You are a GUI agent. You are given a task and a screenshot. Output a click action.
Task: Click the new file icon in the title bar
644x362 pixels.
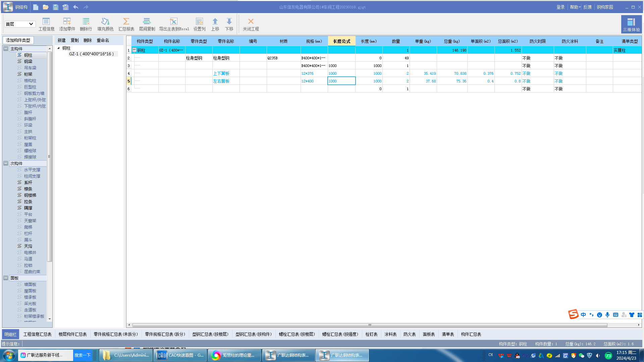(x=36, y=7)
